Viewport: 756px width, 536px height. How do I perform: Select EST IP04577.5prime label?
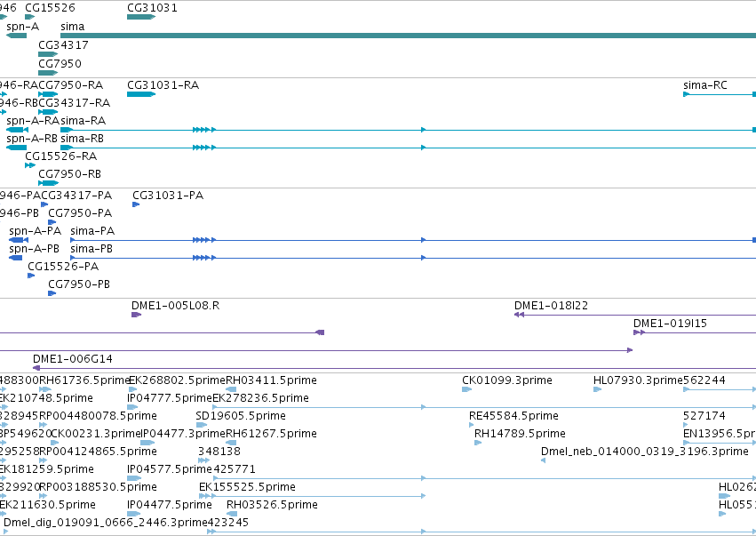click(170, 469)
